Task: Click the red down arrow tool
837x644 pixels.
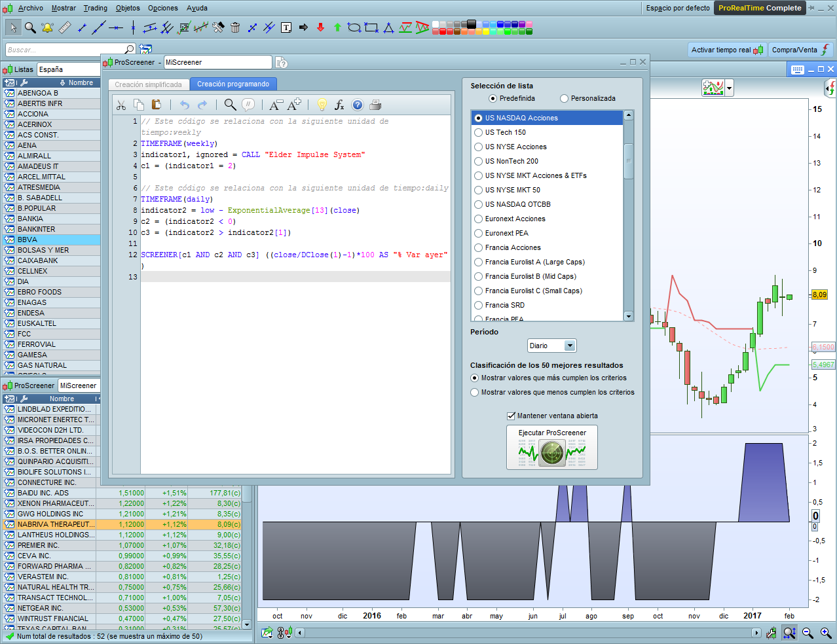Action: [320, 27]
